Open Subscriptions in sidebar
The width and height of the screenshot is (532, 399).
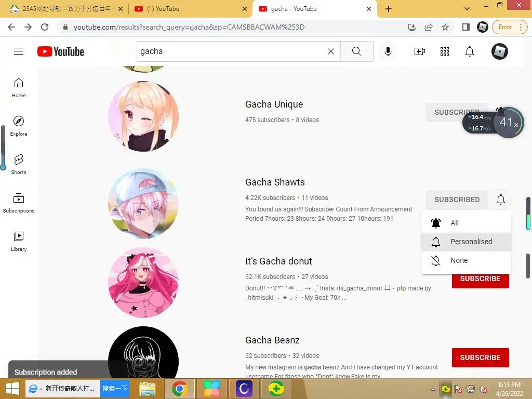(19, 203)
